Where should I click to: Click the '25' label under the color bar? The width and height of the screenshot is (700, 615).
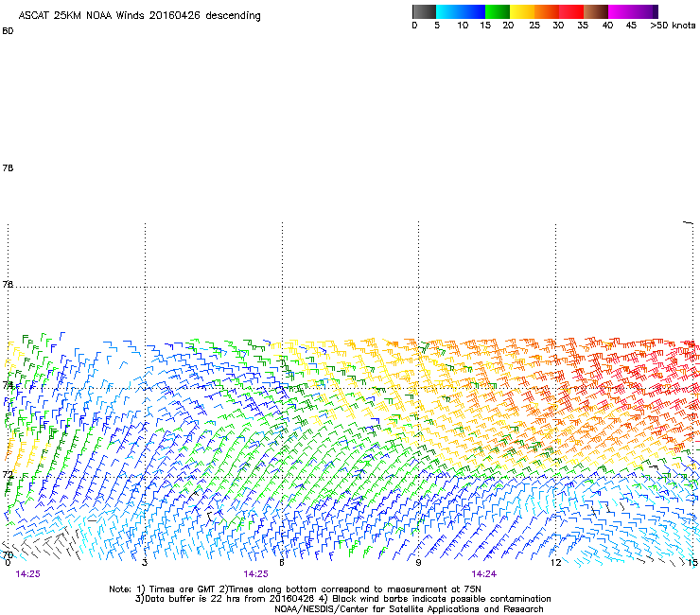534,26
